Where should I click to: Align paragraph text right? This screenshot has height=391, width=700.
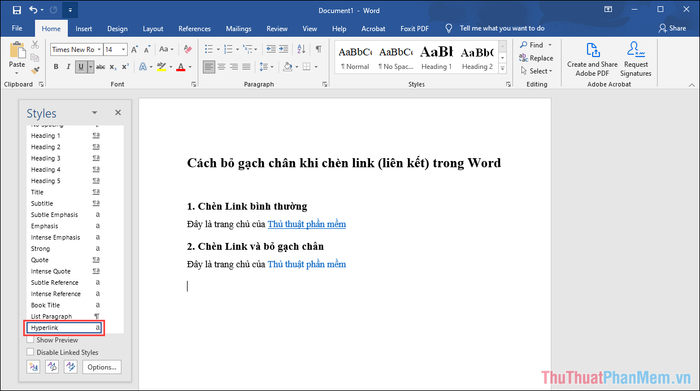point(234,67)
